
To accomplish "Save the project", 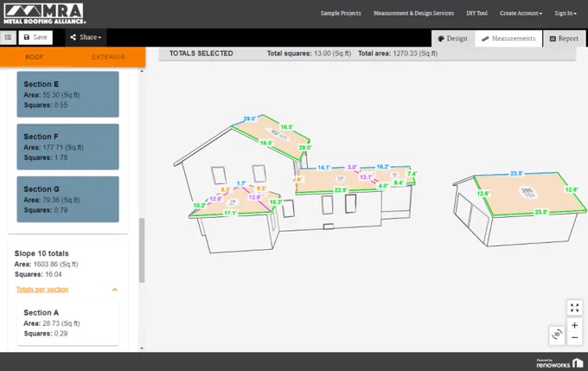I will coord(35,37).
